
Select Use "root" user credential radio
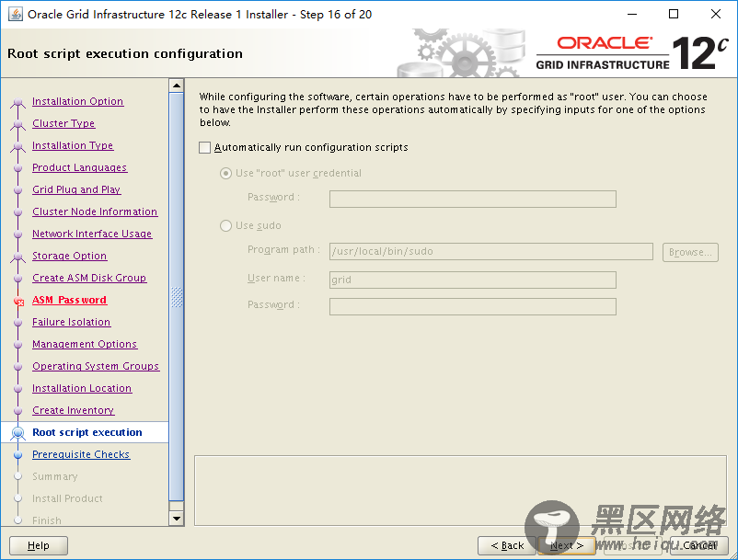[x=226, y=174]
